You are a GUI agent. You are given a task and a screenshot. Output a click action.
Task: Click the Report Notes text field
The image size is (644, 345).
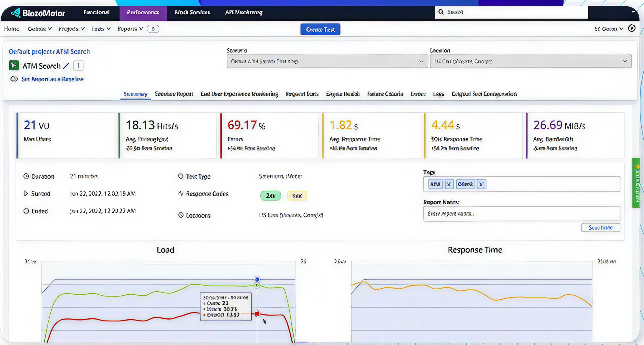coord(522,214)
